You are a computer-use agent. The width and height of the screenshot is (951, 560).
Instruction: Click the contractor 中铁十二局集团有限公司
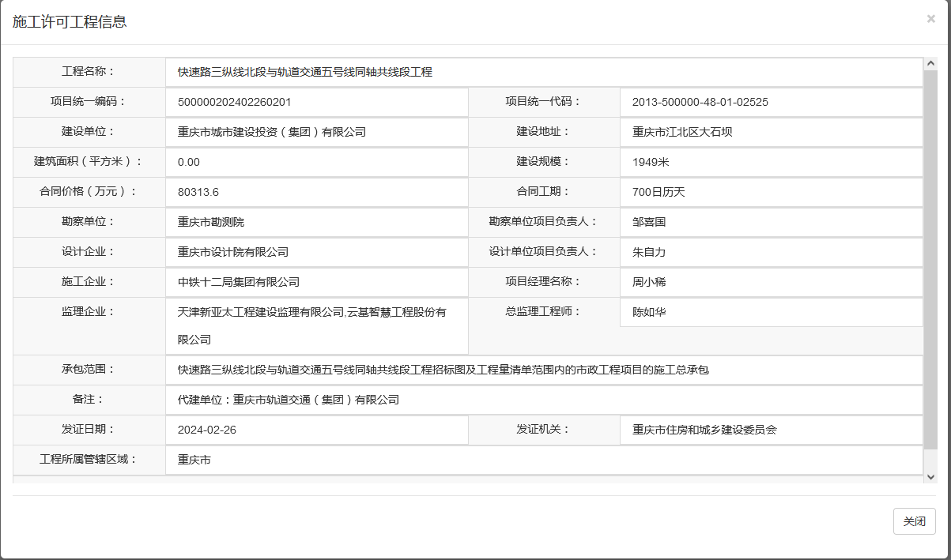point(239,282)
